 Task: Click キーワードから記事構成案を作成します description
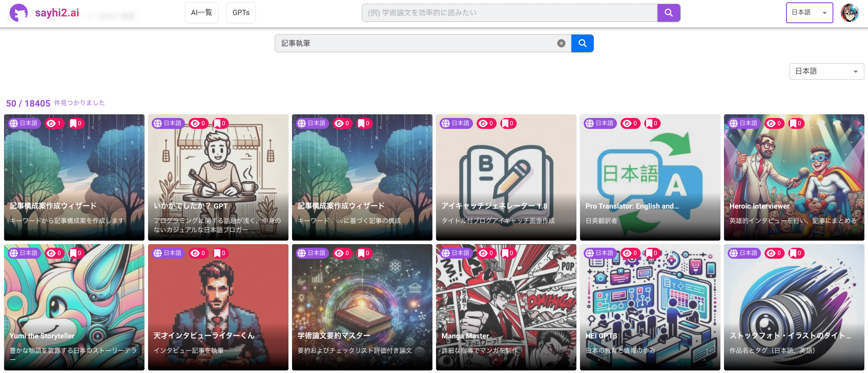tap(67, 220)
